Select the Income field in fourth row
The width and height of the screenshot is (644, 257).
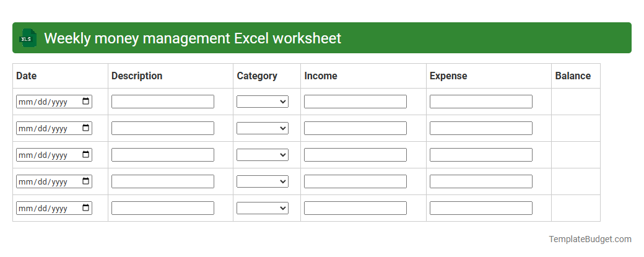pos(355,181)
